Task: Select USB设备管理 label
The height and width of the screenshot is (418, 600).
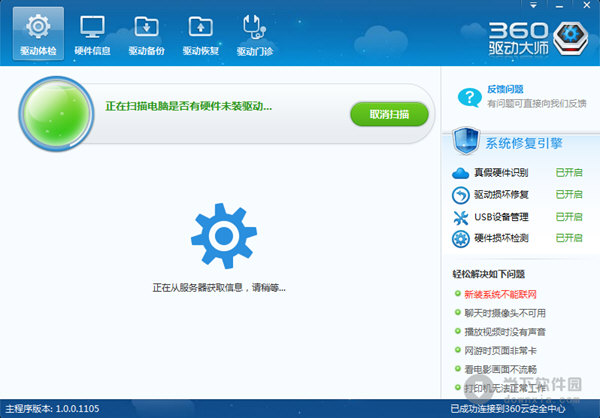Action: point(501,217)
